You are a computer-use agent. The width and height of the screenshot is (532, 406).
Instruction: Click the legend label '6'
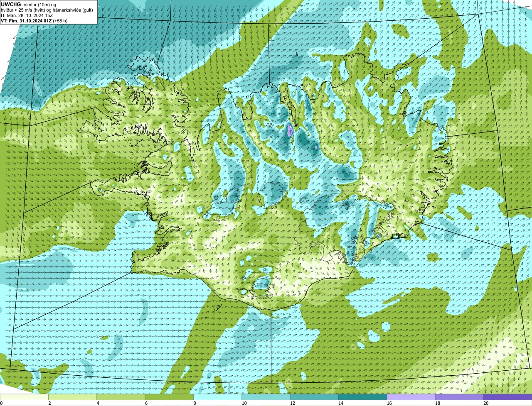click(x=146, y=403)
